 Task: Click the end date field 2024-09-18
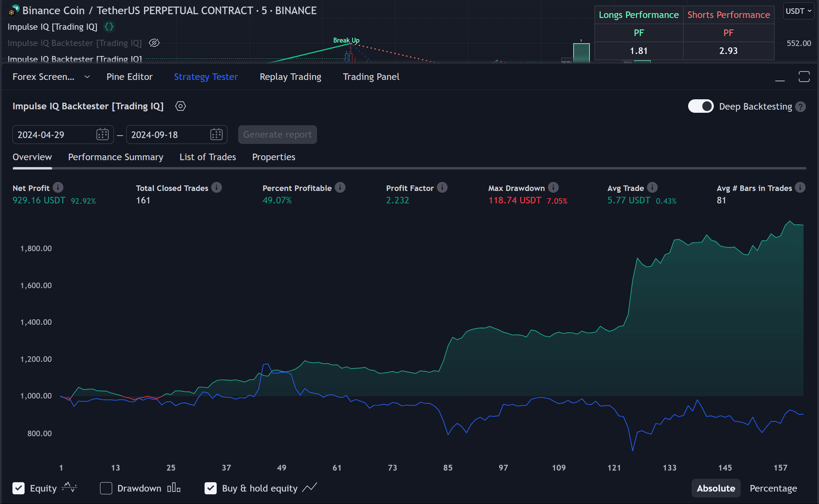tap(177, 135)
